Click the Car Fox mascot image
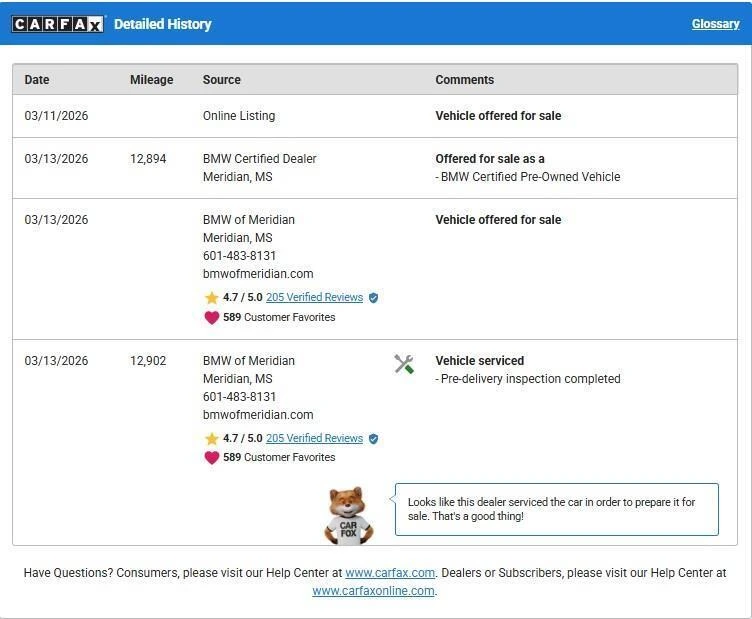The image size is (752, 619). 349,515
